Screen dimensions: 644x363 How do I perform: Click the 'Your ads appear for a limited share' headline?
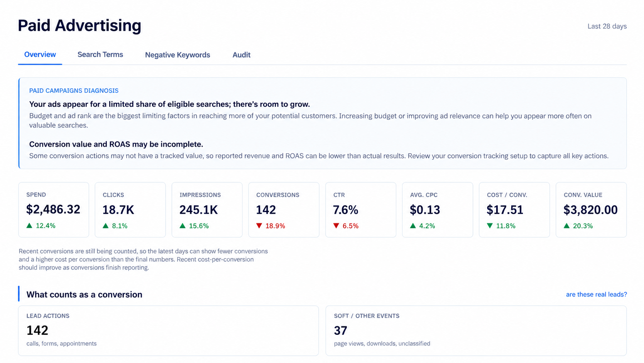tap(169, 104)
